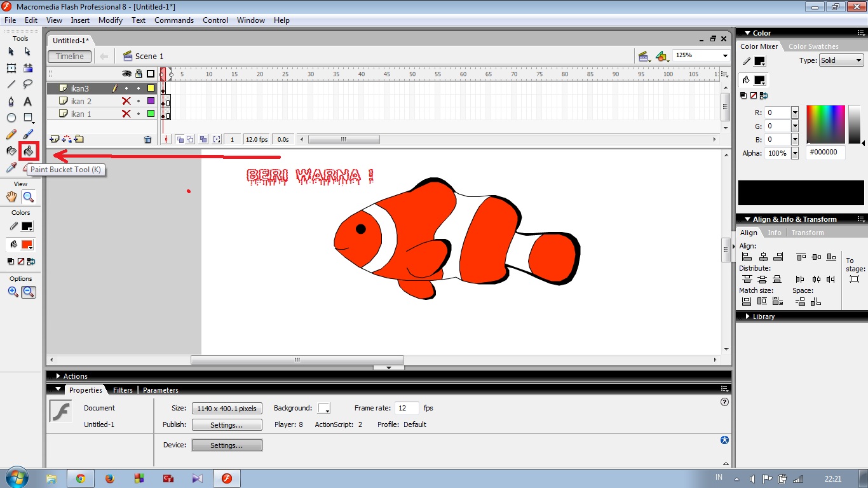Click the Device Settings button
This screenshot has width=868, height=488.
(x=227, y=445)
